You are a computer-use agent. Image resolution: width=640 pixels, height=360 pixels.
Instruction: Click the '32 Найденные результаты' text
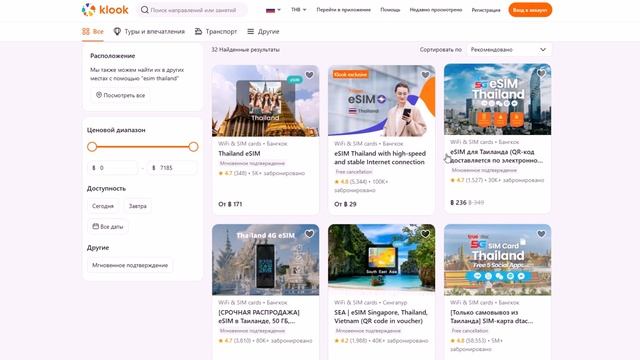click(x=245, y=49)
